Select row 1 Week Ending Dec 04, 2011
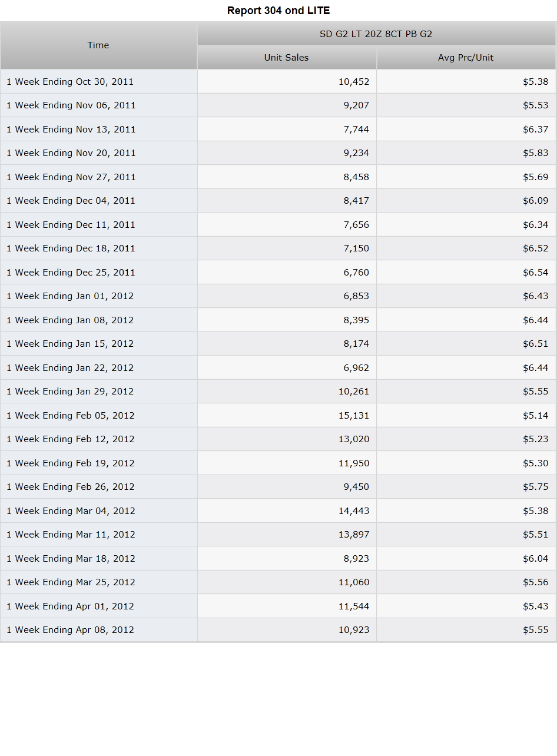The image size is (557, 756). pyautogui.click(x=278, y=201)
